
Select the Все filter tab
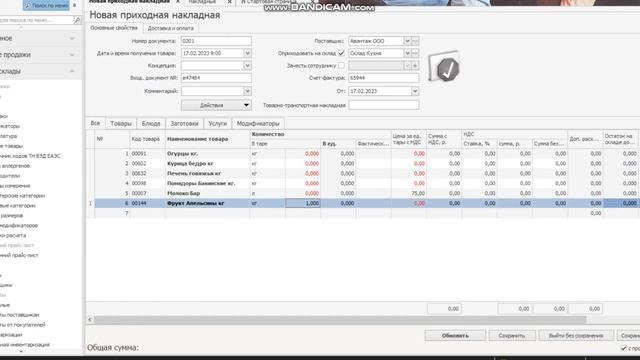[x=96, y=123]
